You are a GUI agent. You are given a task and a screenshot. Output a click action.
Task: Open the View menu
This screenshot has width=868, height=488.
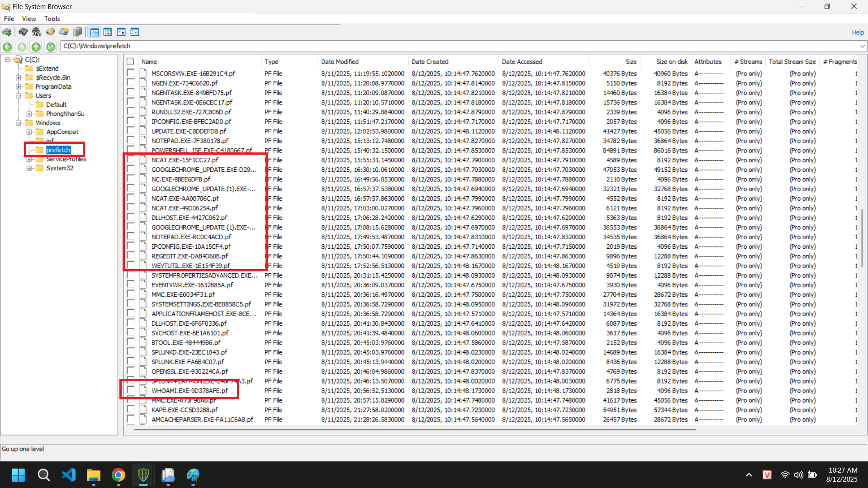pyautogui.click(x=29, y=19)
